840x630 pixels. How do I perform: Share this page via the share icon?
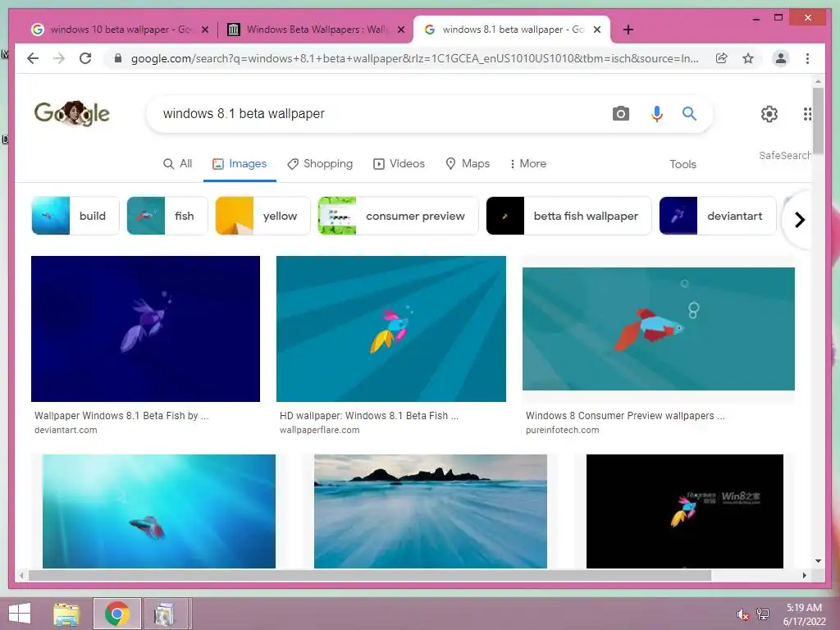722,58
